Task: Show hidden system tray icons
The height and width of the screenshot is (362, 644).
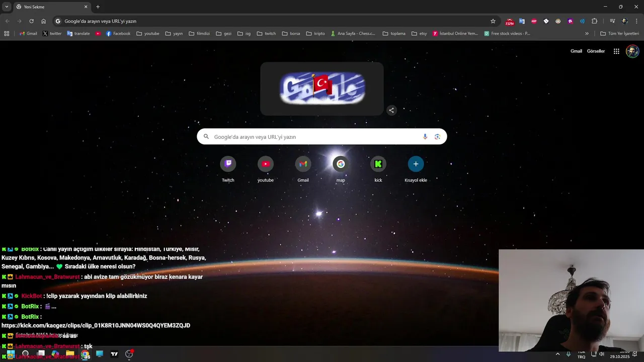Action: coord(557,354)
